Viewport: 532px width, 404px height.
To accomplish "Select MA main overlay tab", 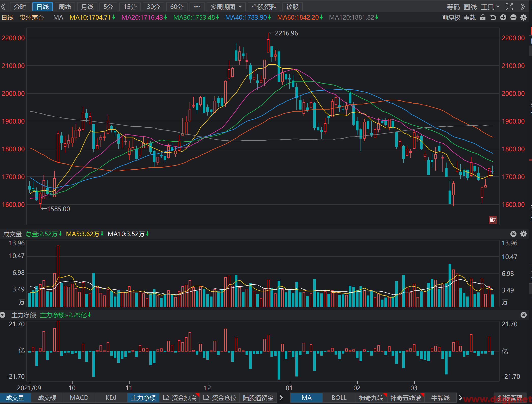I will pyautogui.click(x=307, y=398).
